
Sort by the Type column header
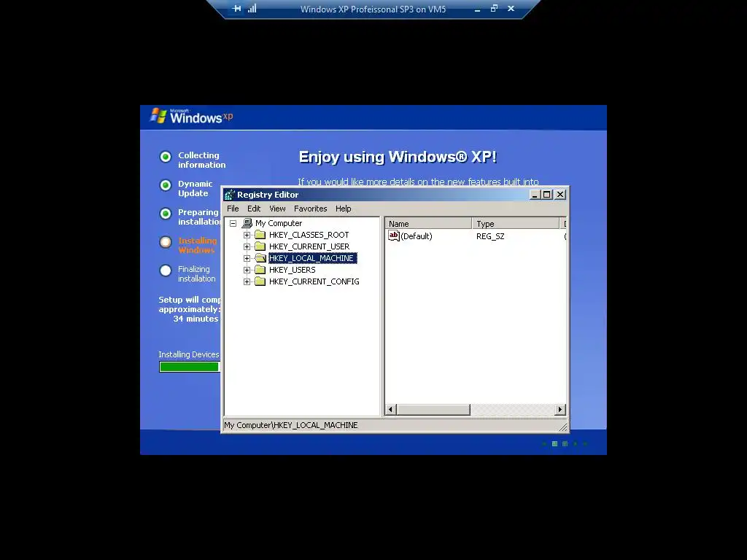(516, 223)
